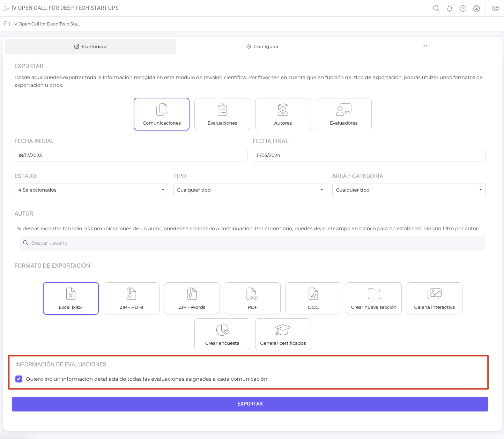Click the EXPORTAR button
This screenshot has width=504, height=439.
(250, 404)
